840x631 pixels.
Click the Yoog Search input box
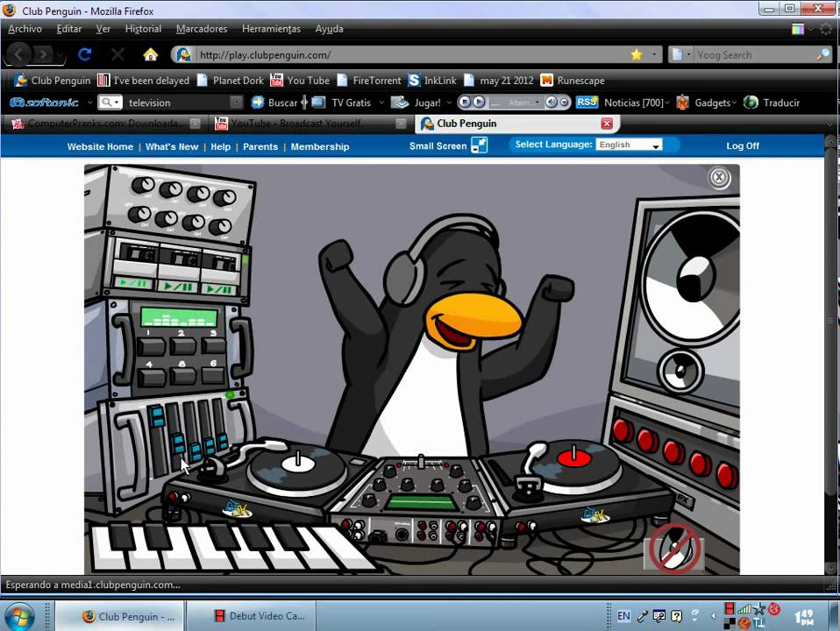pos(754,54)
